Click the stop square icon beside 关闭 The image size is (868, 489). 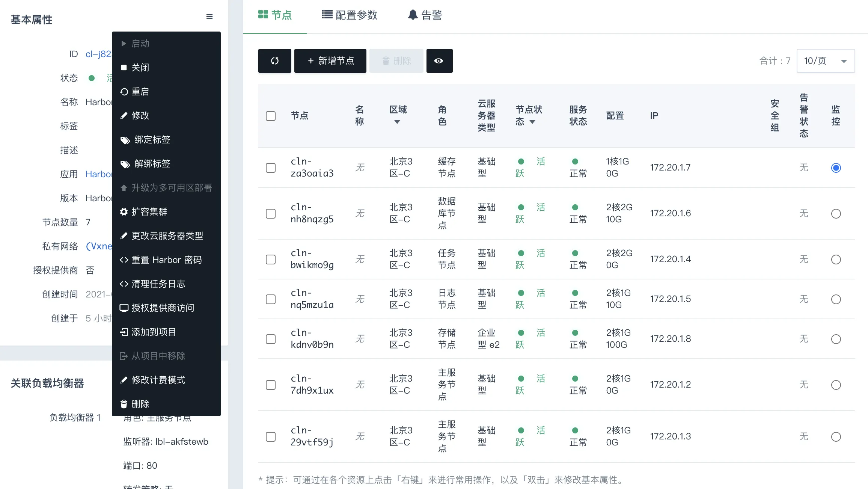(124, 68)
